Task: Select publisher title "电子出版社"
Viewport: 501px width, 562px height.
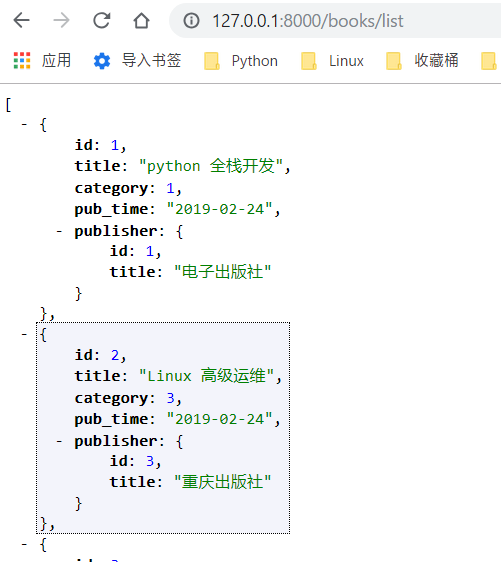Action: [222, 272]
